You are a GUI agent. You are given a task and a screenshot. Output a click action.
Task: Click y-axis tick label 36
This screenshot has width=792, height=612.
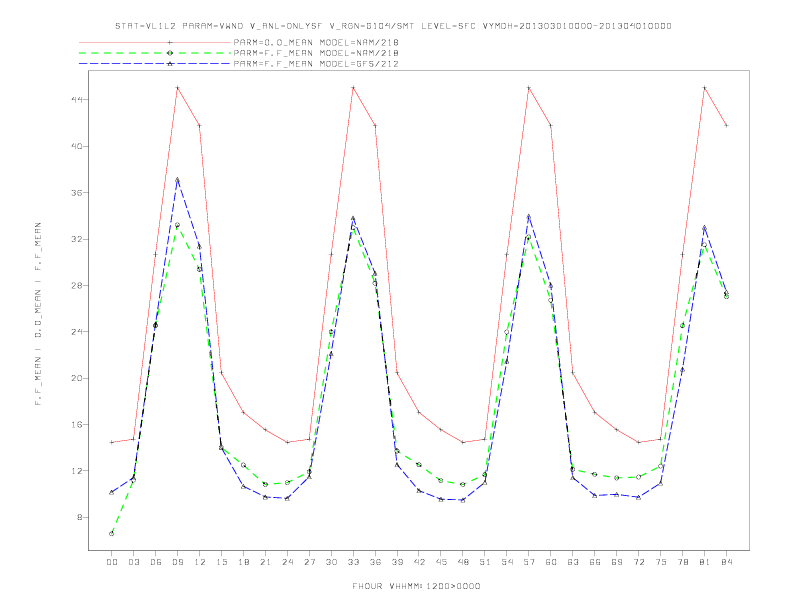[x=77, y=193]
